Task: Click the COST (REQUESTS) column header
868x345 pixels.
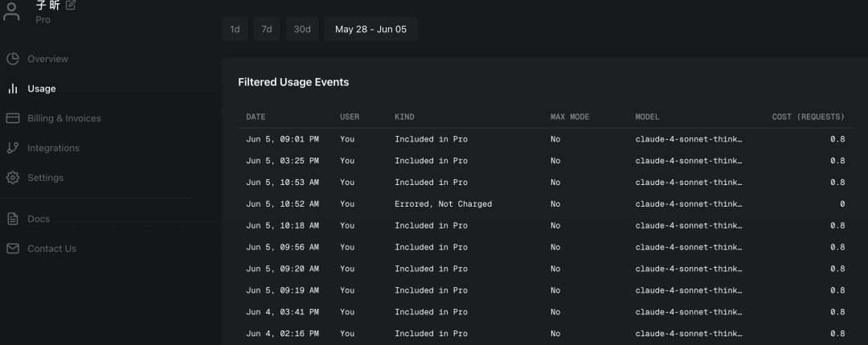Action: [x=808, y=117]
